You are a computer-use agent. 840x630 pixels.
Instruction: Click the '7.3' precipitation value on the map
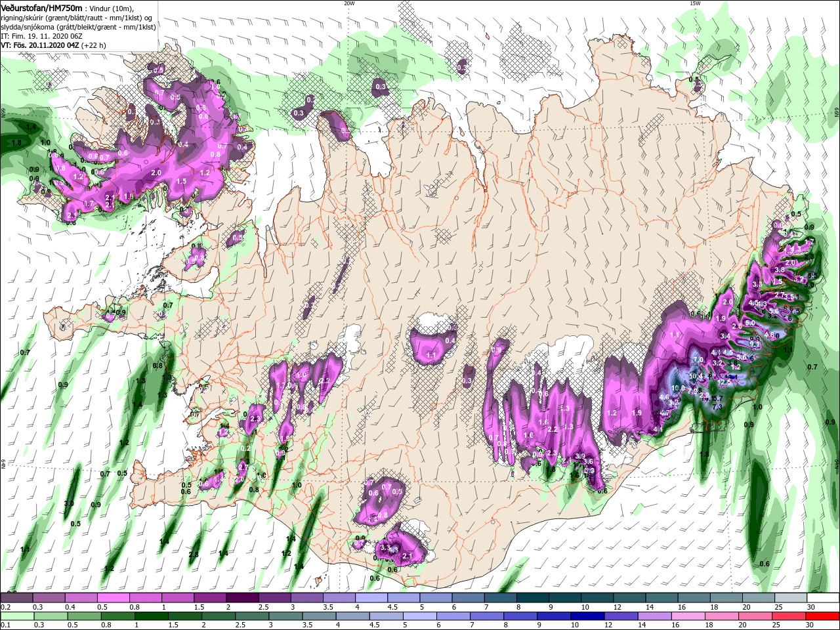(x=717, y=407)
